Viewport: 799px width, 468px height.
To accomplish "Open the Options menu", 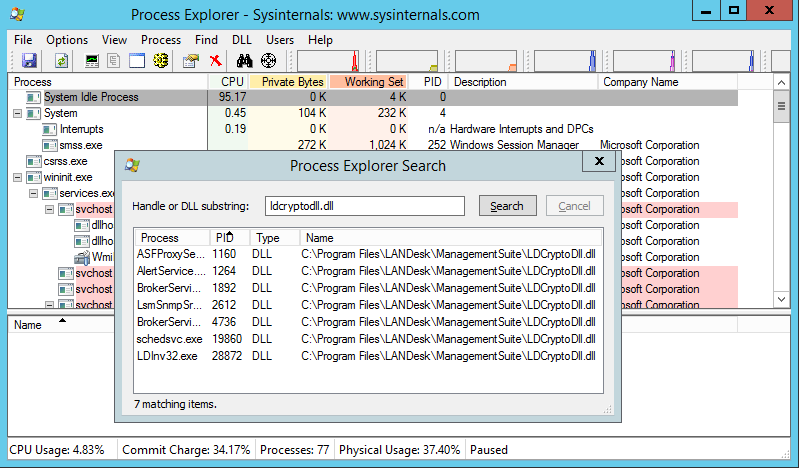I will click(x=67, y=40).
